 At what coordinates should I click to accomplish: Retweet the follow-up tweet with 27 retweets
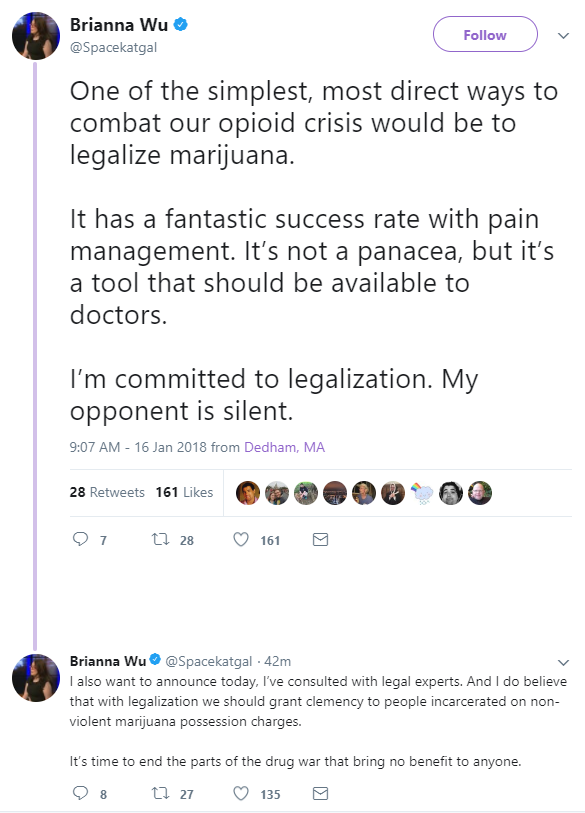point(160,793)
